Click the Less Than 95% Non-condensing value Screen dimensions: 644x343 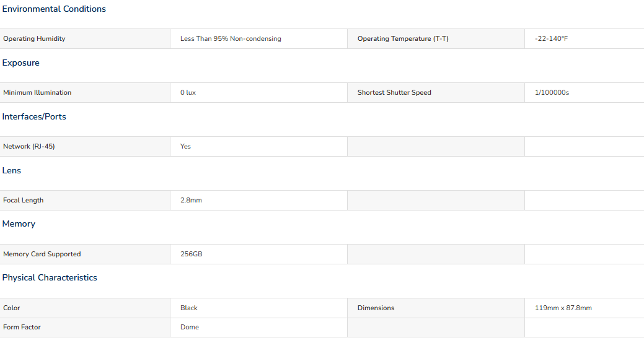tap(231, 38)
